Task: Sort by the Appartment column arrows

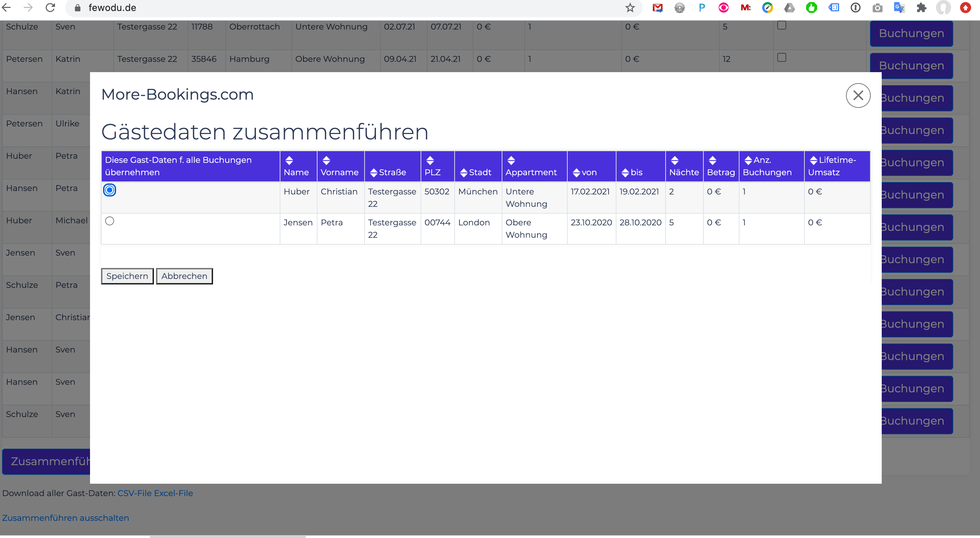Action: 511,160
